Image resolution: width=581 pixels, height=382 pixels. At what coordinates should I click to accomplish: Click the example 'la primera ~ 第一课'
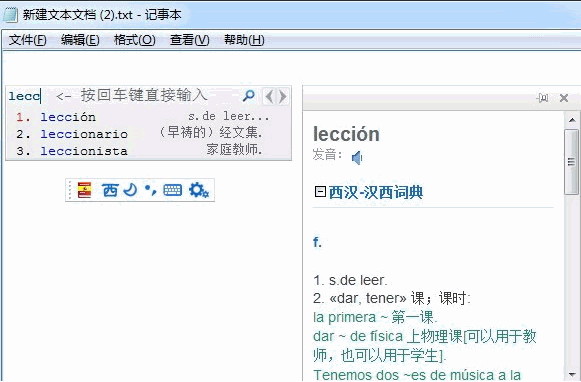pyautogui.click(x=375, y=318)
